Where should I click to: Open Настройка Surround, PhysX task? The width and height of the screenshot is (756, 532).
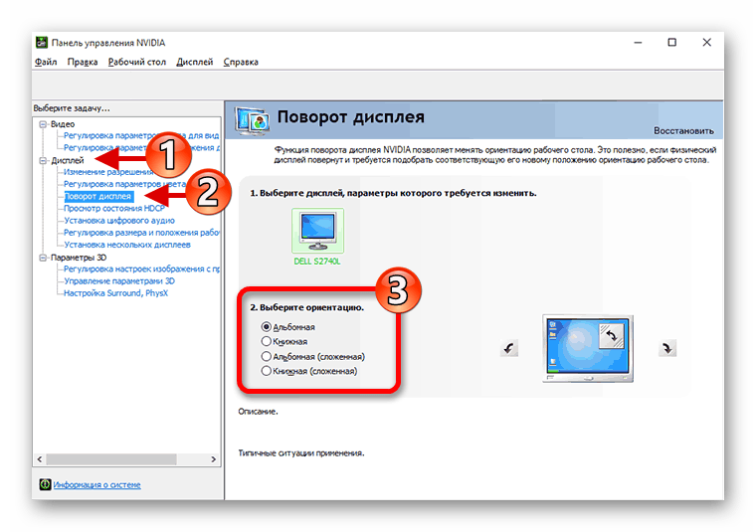[115, 293]
